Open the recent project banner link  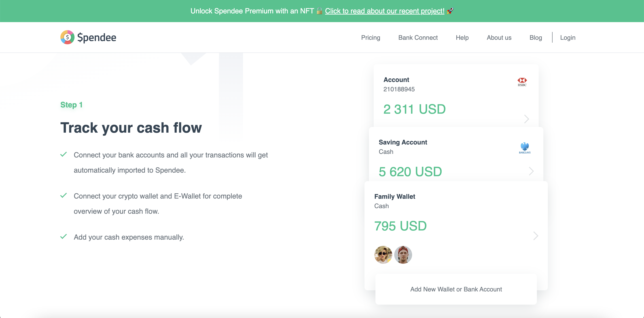click(385, 11)
